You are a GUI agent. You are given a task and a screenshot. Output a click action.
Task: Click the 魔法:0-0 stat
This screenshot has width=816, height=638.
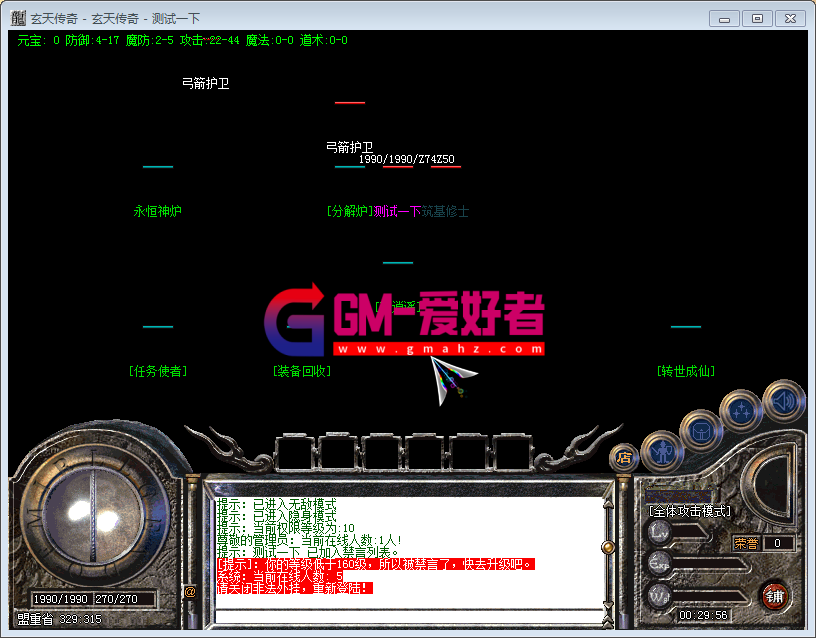coord(270,40)
